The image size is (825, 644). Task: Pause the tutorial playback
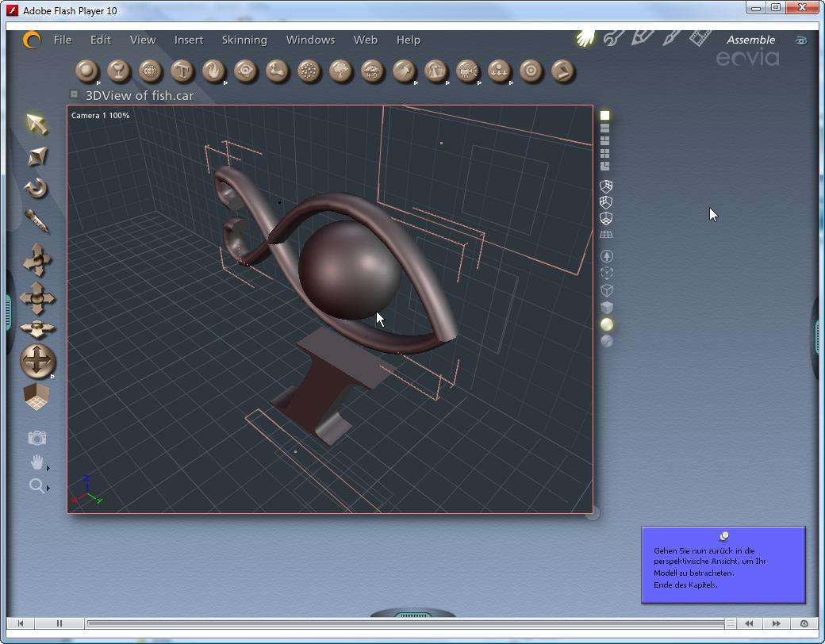click(59, 623)
